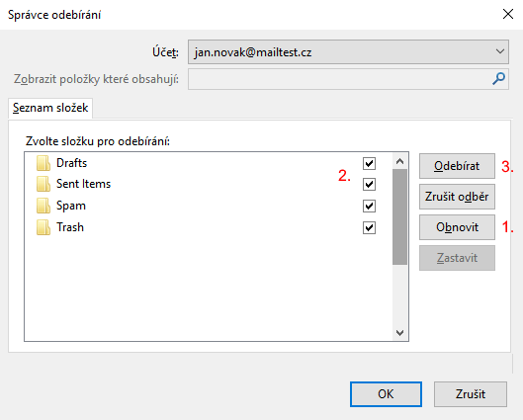
Task: Confirm with the OK button
Action: pyautogui.click(x=386, y=394)
